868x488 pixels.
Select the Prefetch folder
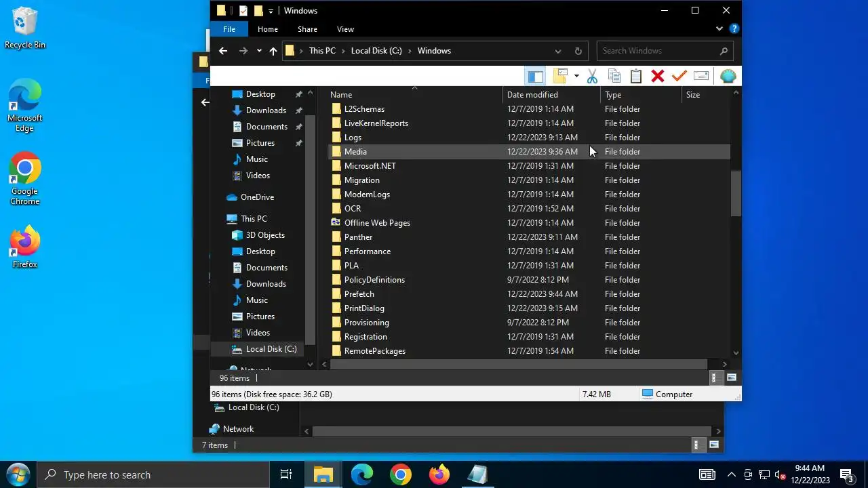[359, 294]
